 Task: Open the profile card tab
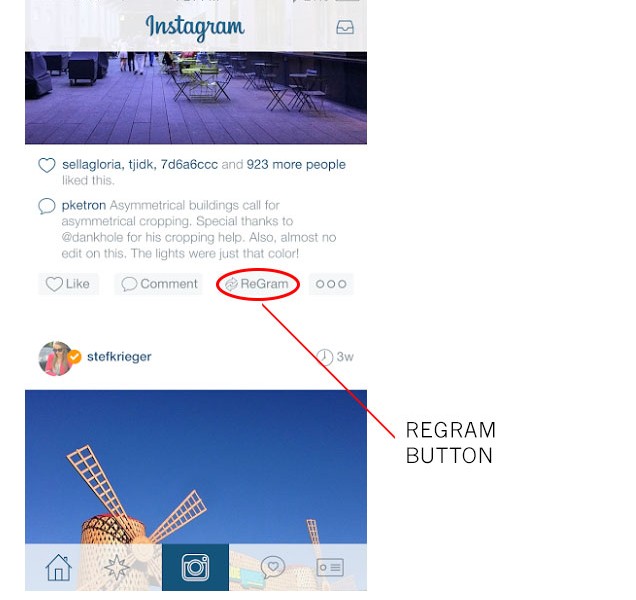tap(330, 567)
